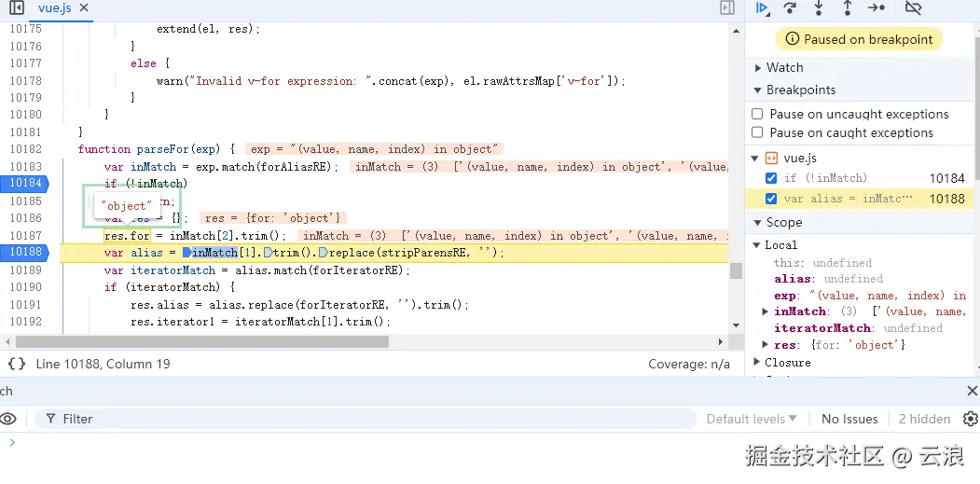
Task: Click the vertical code scrollbar thumb
Action: 737,270
